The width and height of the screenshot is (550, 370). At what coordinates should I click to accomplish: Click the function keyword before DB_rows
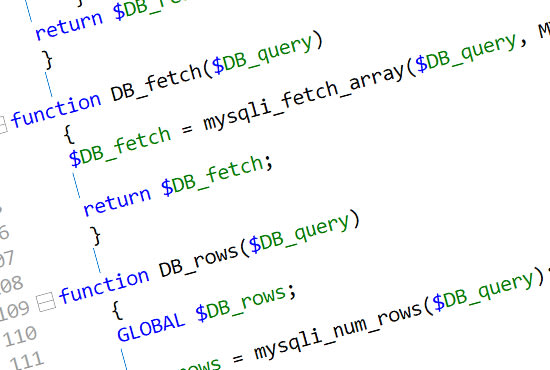pyautogui.click(x=104, y=286)
